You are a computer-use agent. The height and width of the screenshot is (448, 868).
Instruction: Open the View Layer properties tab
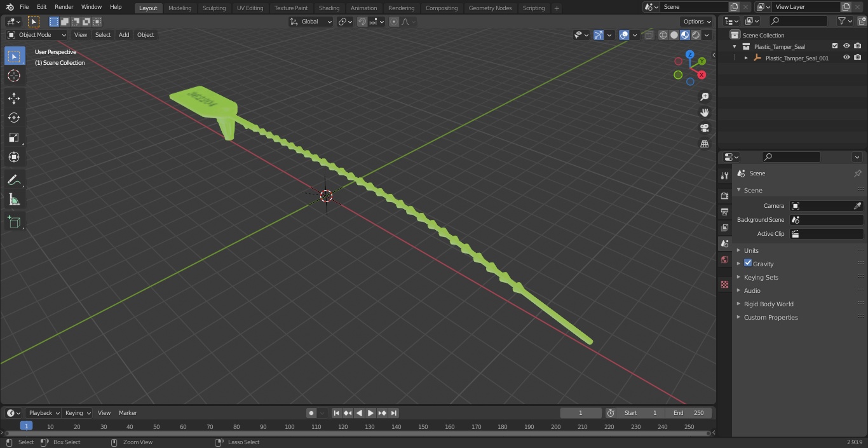coord(724,227)
